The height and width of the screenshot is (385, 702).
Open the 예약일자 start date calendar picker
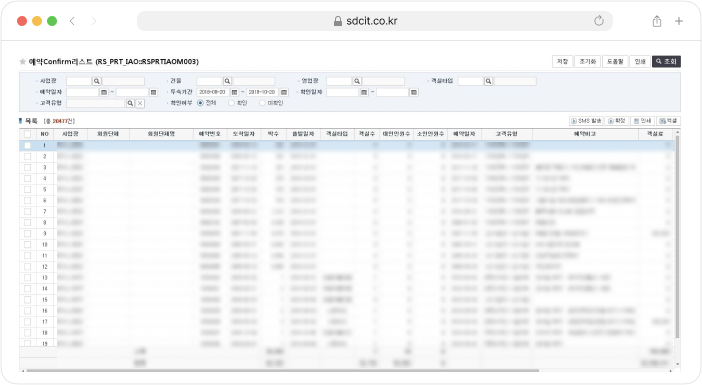pyautogui.click(x=104, y=92)
